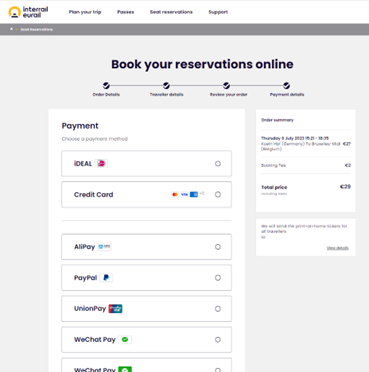Open the Passes menu

(x=125, y=12)
